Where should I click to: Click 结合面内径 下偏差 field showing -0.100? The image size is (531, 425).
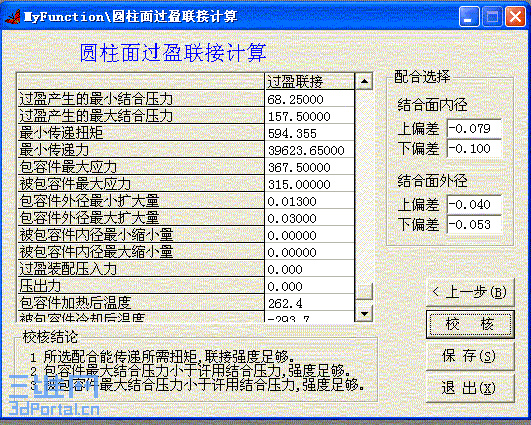click(474, 148)
